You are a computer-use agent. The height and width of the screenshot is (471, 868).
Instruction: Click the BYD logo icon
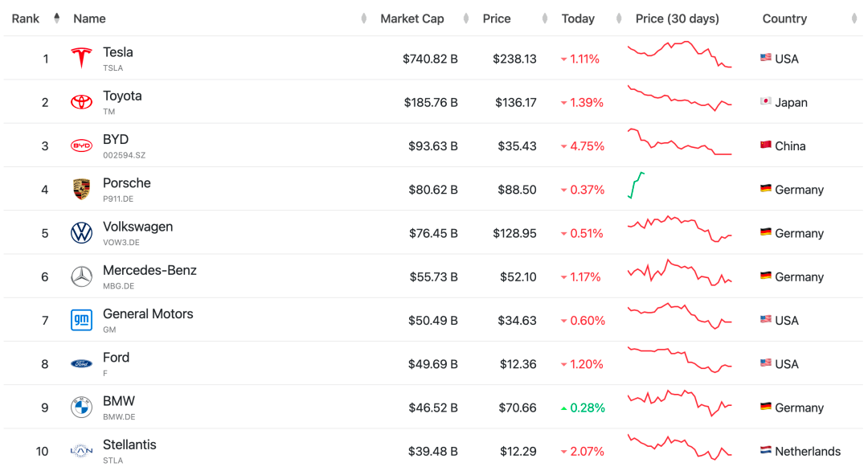tap(81, 145)
